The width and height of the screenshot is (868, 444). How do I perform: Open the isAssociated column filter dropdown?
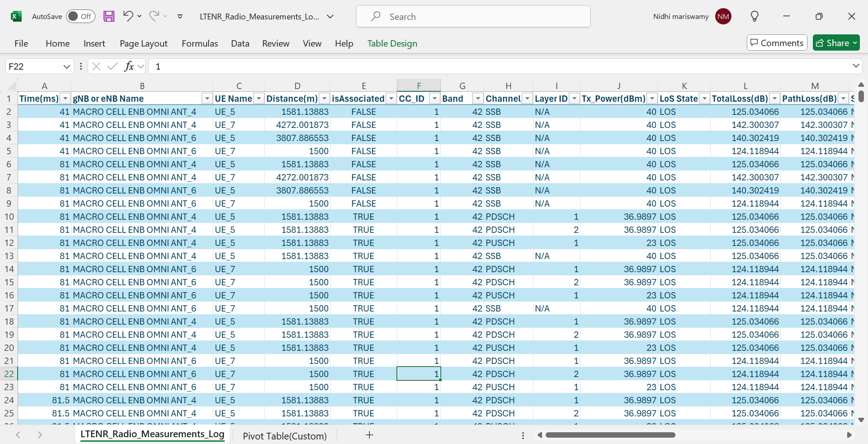click(391, 99)
